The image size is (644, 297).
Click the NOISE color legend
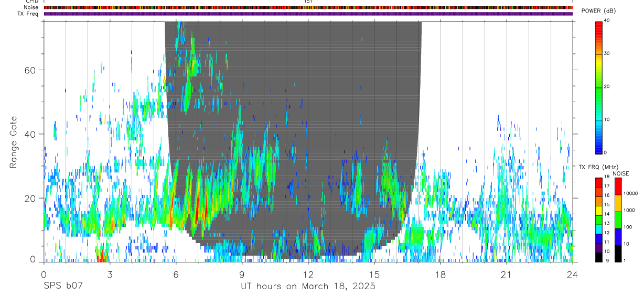[618, 219]
